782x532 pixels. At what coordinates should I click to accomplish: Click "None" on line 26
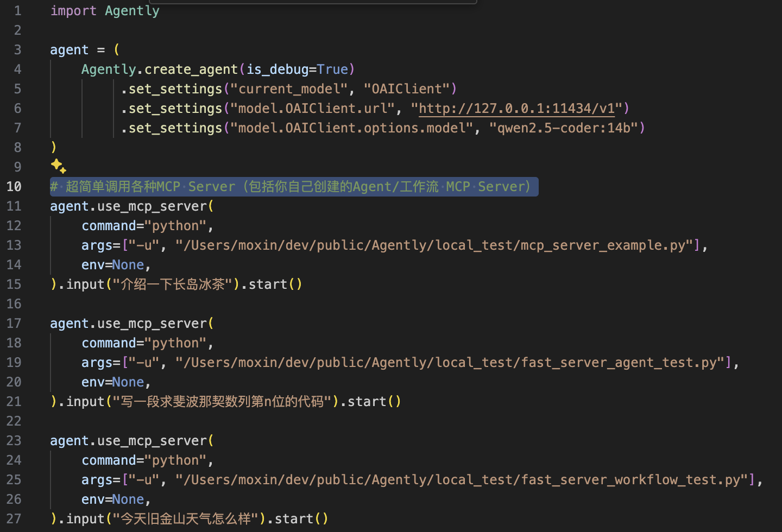[128, 499]
